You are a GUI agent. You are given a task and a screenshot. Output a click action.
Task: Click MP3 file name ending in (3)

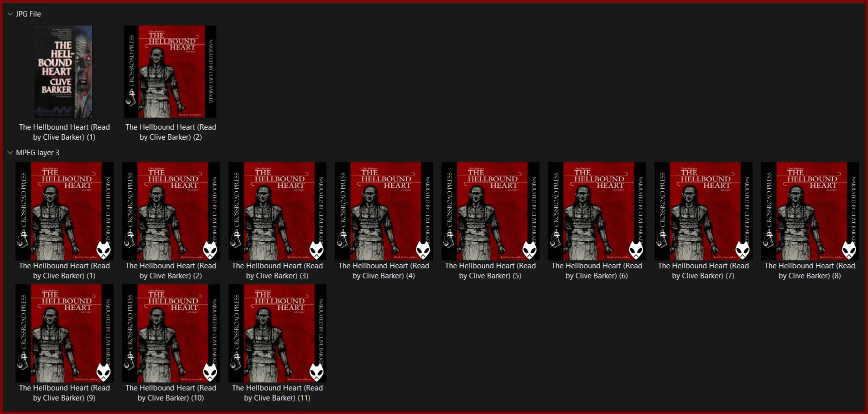pyautogui.click(x=277, y=271)
